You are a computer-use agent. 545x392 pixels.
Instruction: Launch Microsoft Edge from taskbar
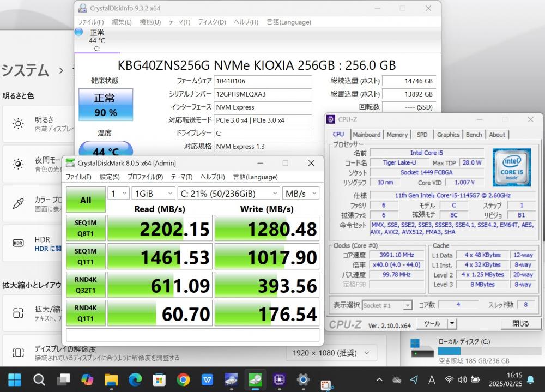(135, 379)
